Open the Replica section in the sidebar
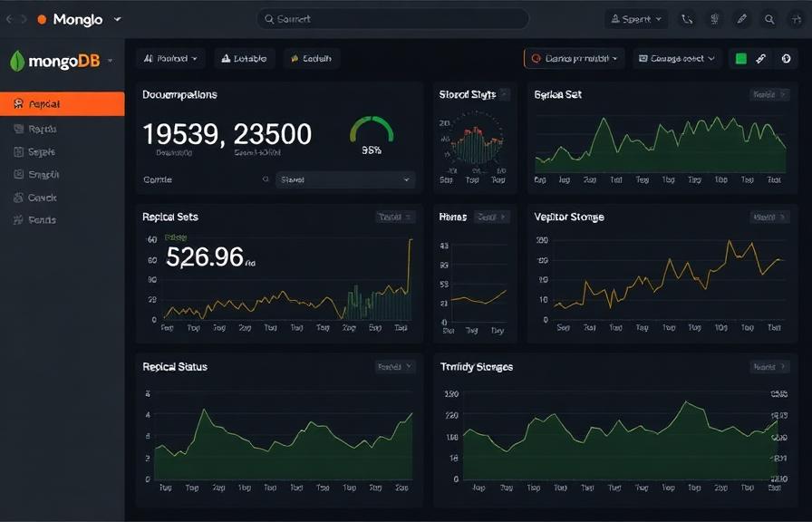Image resolution: width=812 pixels, height=522 pixels. [45, 102]
